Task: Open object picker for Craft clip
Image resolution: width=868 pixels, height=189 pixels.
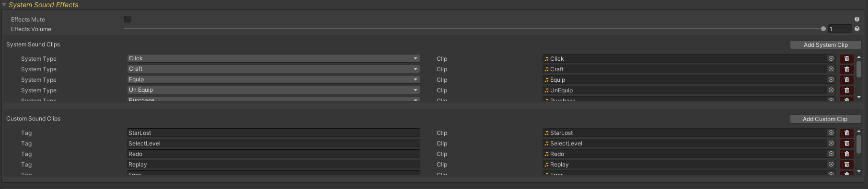Action: [831, 69]
